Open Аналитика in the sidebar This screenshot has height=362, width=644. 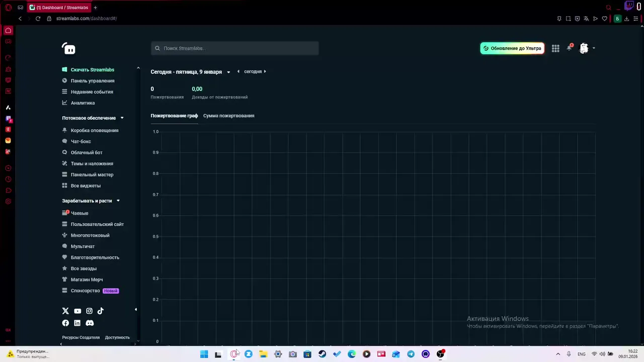[78, 103]
